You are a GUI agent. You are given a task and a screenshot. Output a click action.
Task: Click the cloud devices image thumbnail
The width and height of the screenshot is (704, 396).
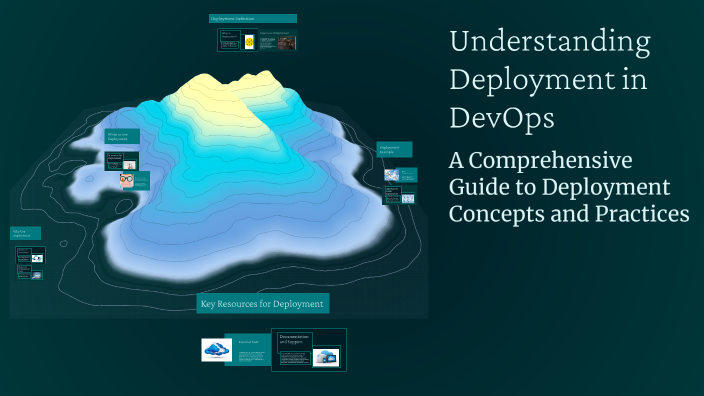(x=326, y=357)
